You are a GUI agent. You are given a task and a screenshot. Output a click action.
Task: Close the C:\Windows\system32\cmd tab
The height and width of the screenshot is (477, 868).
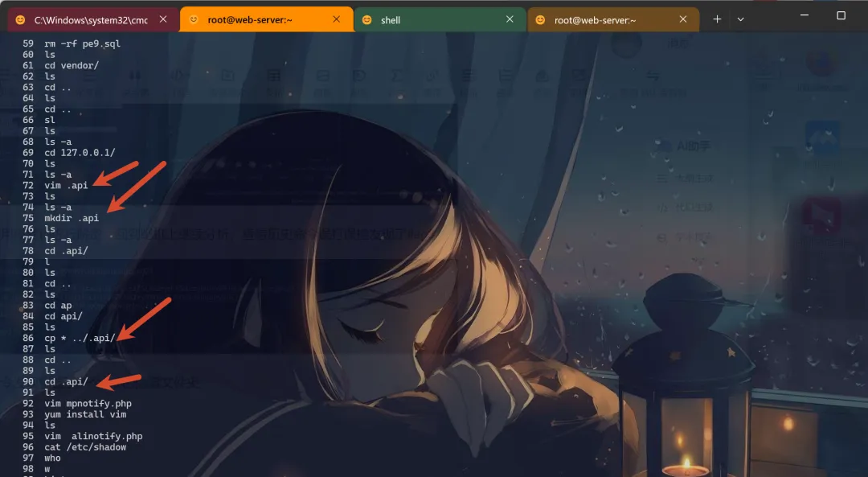point(163,19)
